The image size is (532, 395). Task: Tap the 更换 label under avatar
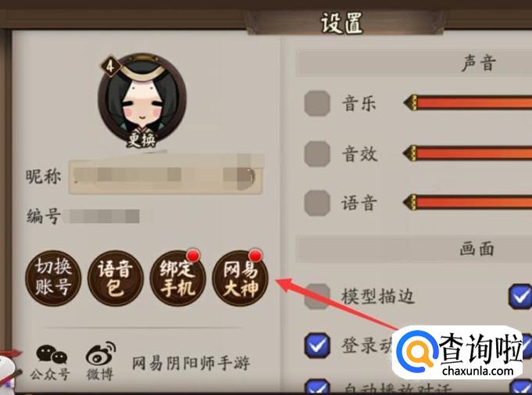142,139
